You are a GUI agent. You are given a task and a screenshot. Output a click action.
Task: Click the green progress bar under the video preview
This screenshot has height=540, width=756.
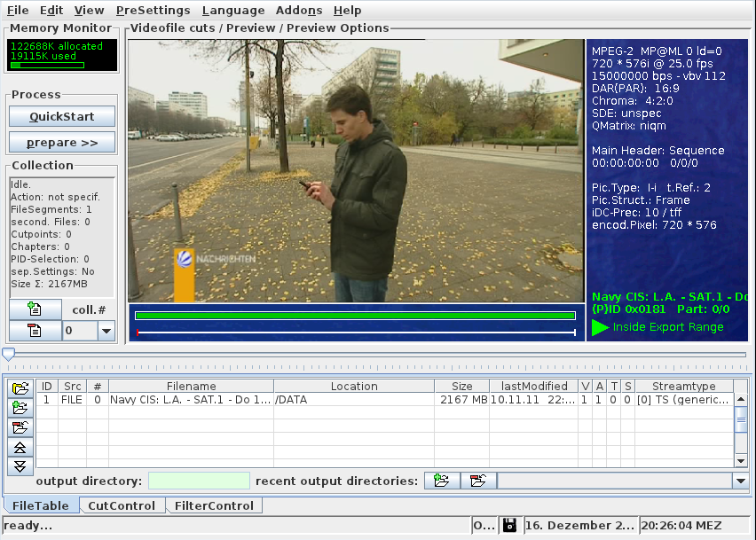coord(355,316)
